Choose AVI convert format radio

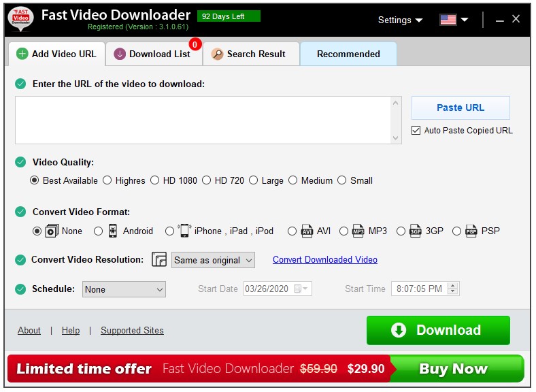[x=292, y=231]
